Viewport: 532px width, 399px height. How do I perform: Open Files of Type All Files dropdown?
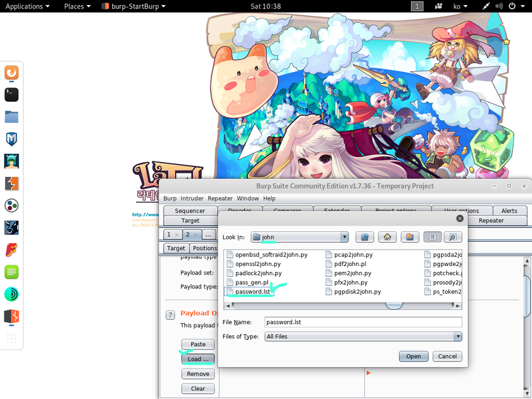tap(458, 336)
